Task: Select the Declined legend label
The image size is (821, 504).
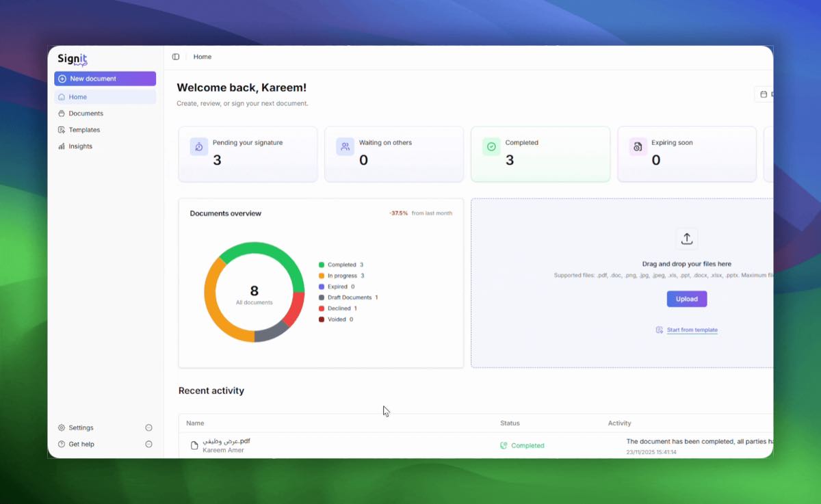Action: (339, 308)
